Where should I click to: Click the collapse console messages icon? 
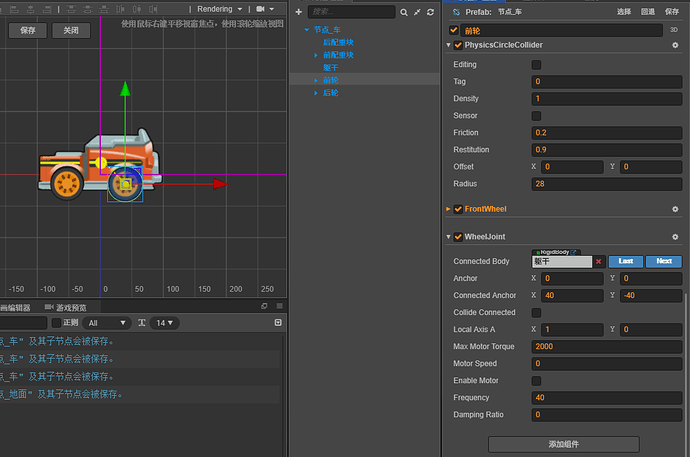(x=278, y=323)
